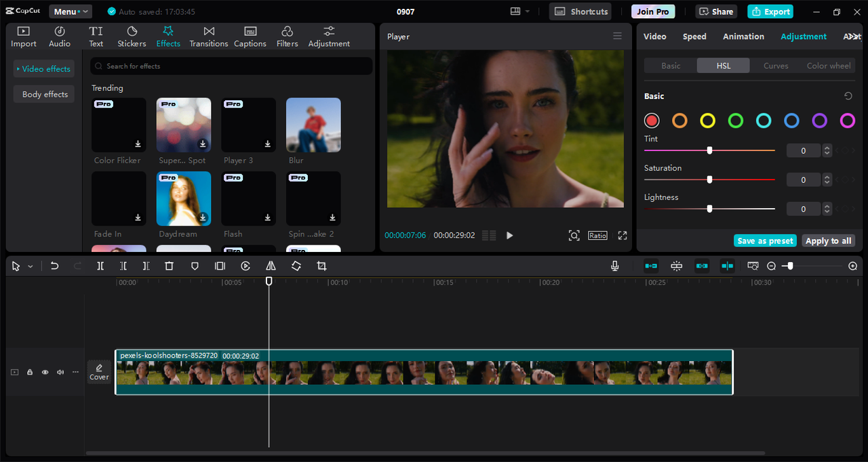Toggle the track lock icon
Image resolution: width=868 pixels, height=462 pixels.
[x=30, y=372]
